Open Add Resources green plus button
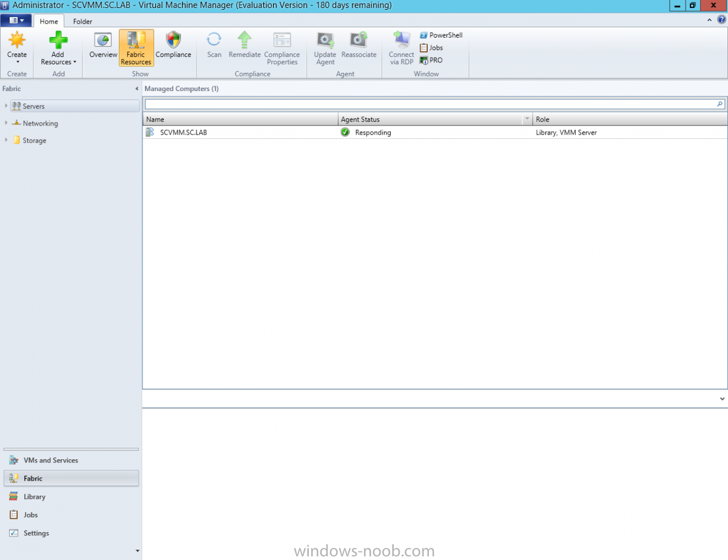 [x=58, y=40]
